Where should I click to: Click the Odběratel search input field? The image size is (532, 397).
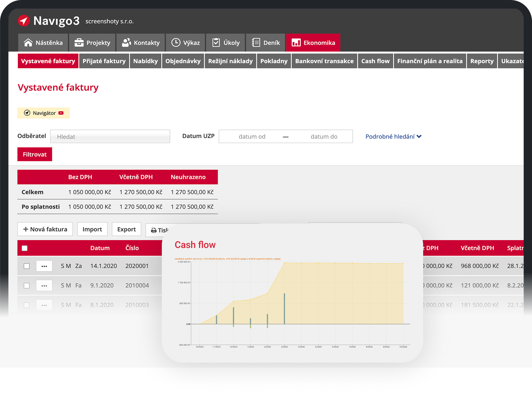pyautogui.click(x=110, y=137)
